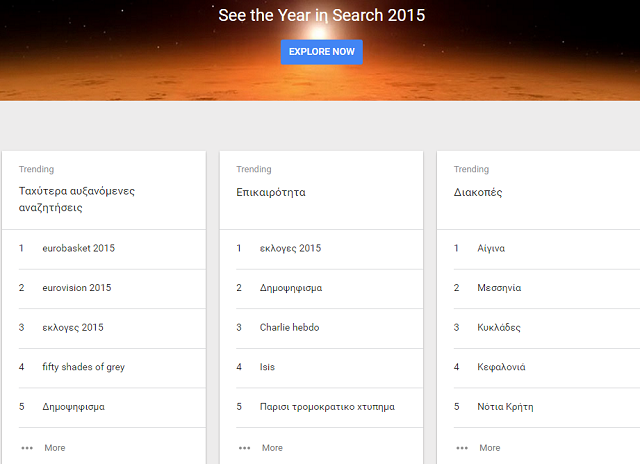Screen dimensions: 640x464
Task: Select 'Δημοψηφισμα' in fastest rising card
Action: pos(73,407)
